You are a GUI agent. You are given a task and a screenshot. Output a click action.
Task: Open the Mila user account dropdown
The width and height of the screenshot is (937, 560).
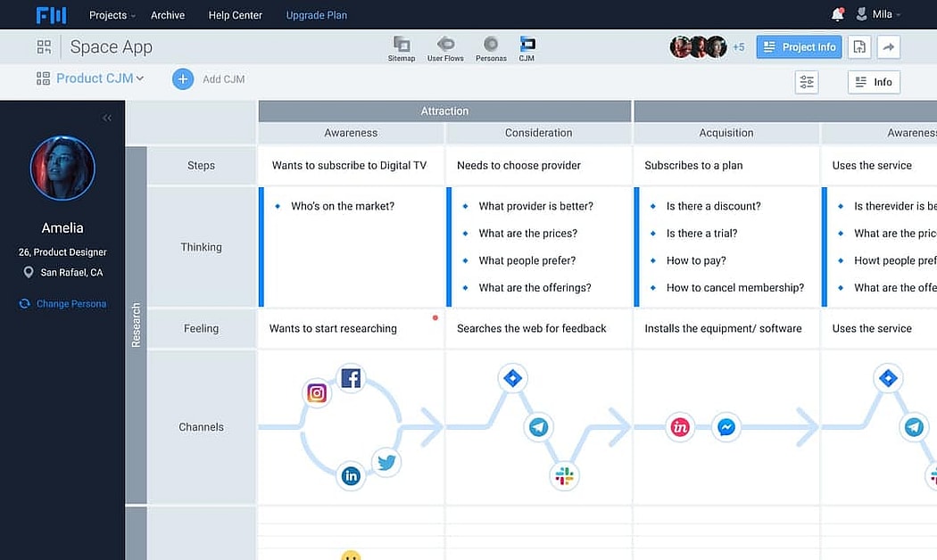[878, 14]
